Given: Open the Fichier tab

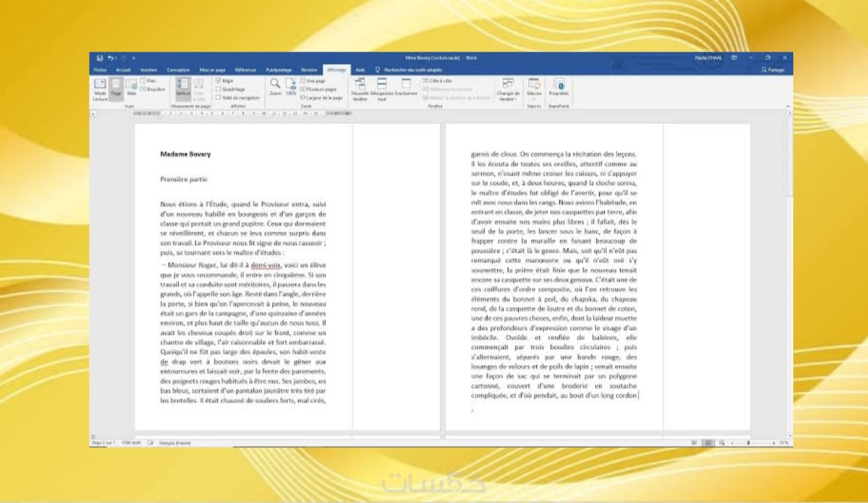Looking at the screenshot, I should [100, 70].
